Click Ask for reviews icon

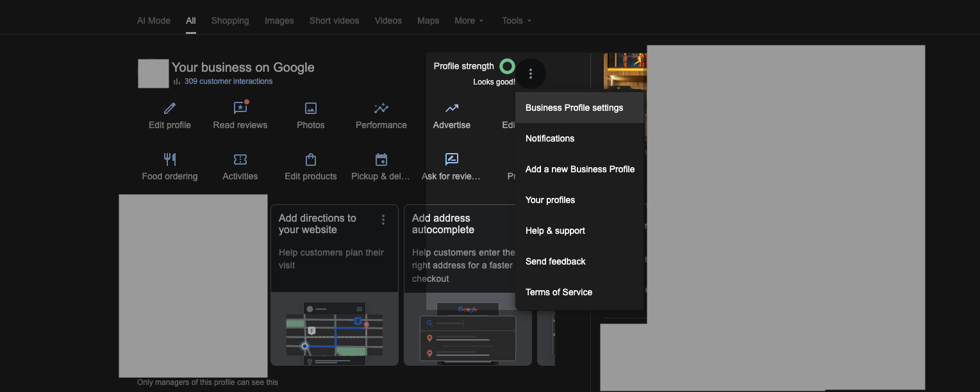click(451, 159)
